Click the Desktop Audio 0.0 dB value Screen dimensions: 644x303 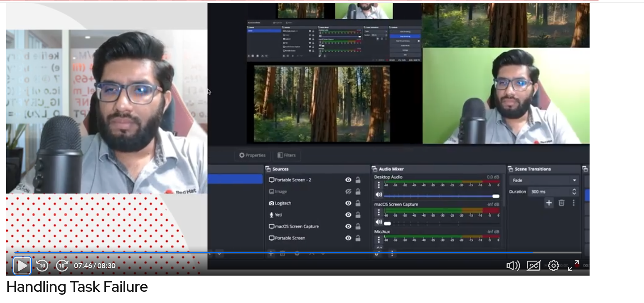coord(493,177)
